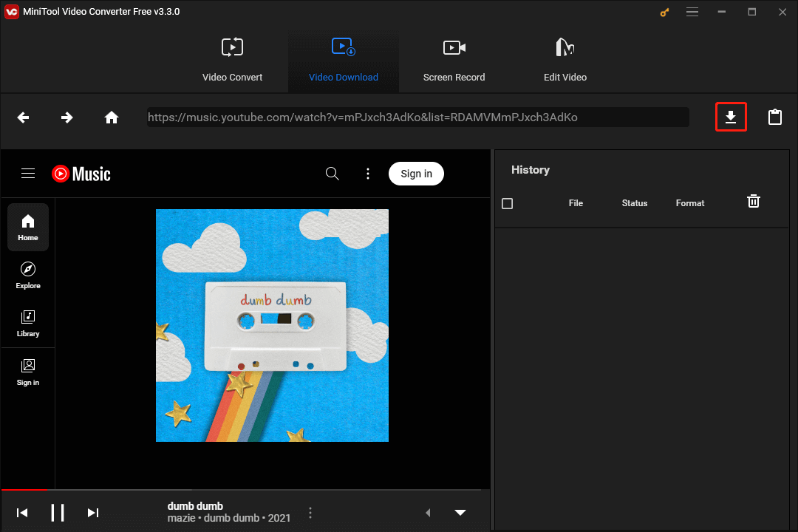Go back in the built-in browser

point(23,117)
